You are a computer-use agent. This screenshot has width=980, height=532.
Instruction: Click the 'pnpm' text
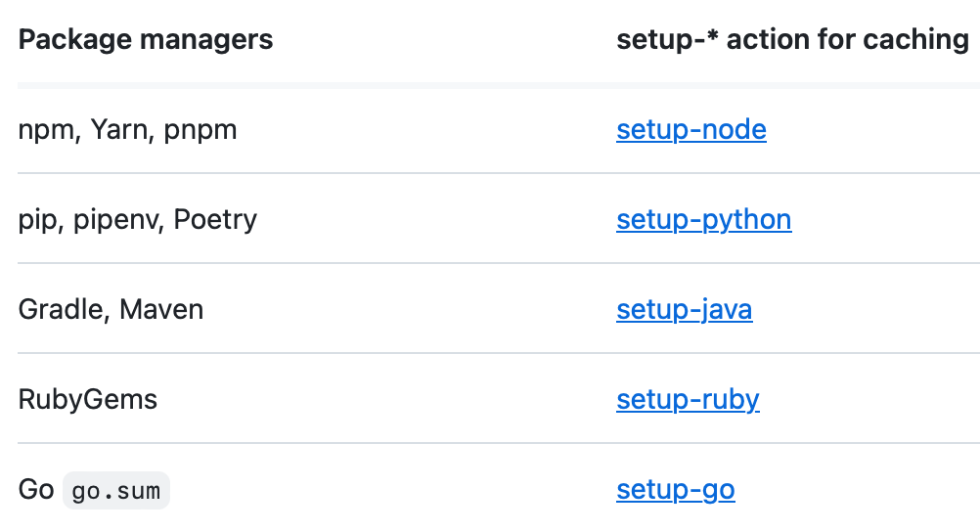click(200, 130)
